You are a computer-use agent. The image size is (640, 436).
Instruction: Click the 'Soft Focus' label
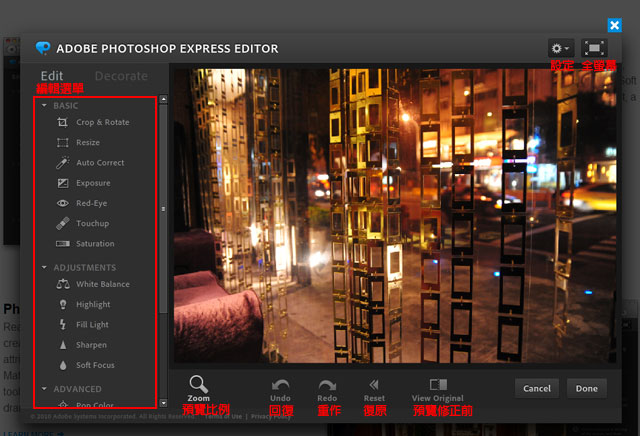tap(95, 365)
